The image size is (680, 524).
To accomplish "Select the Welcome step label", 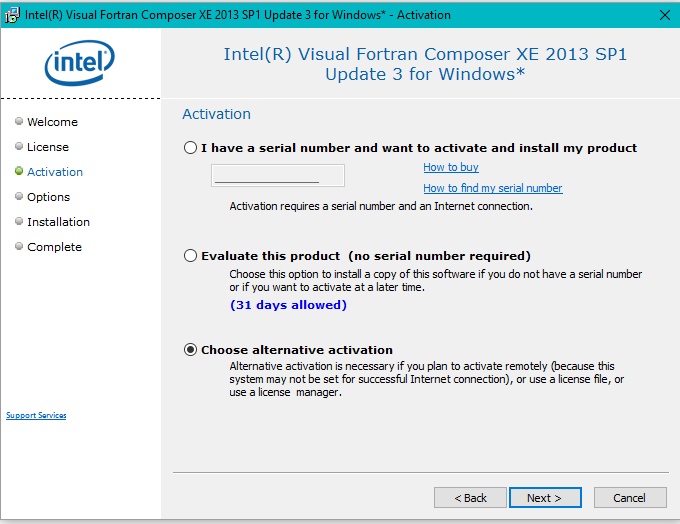I will click(52, 122).
